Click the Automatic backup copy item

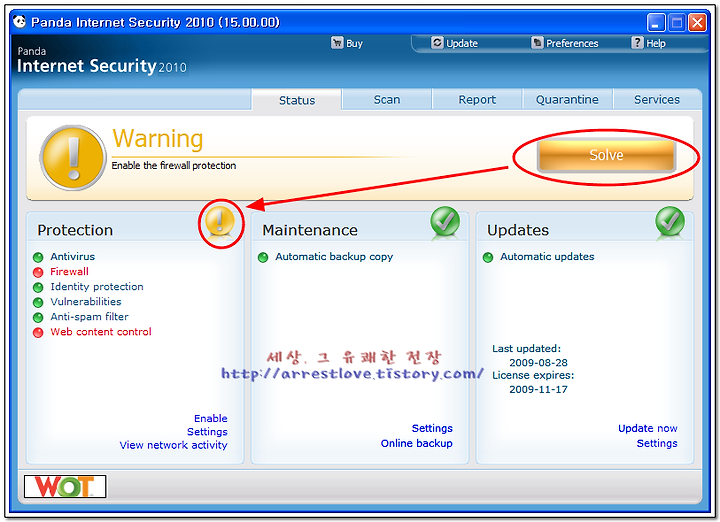pyautogui.click(x=334, y=257)
